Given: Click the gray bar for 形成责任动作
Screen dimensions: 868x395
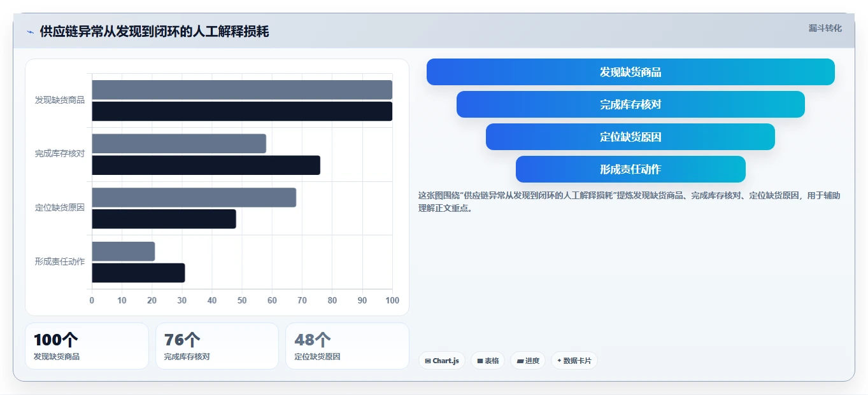Looking at the screenshot, I should click(x=124, y=251).
